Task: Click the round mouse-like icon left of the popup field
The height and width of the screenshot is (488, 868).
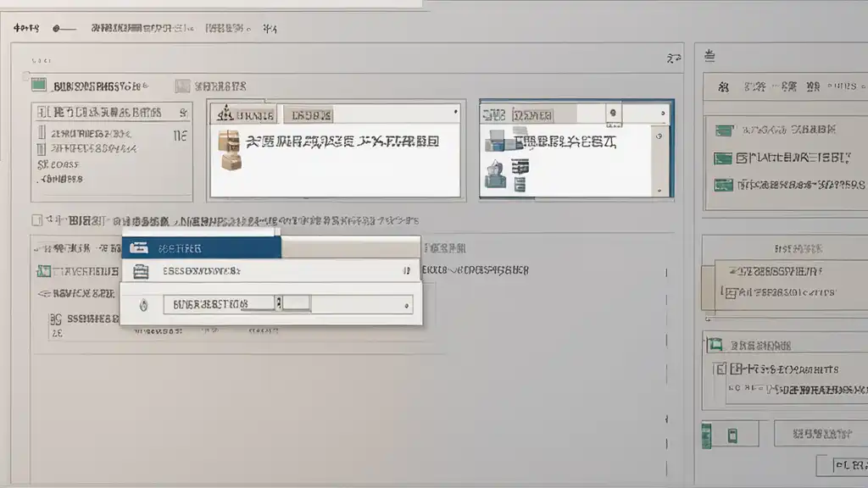Action: (x=143, y=305)
